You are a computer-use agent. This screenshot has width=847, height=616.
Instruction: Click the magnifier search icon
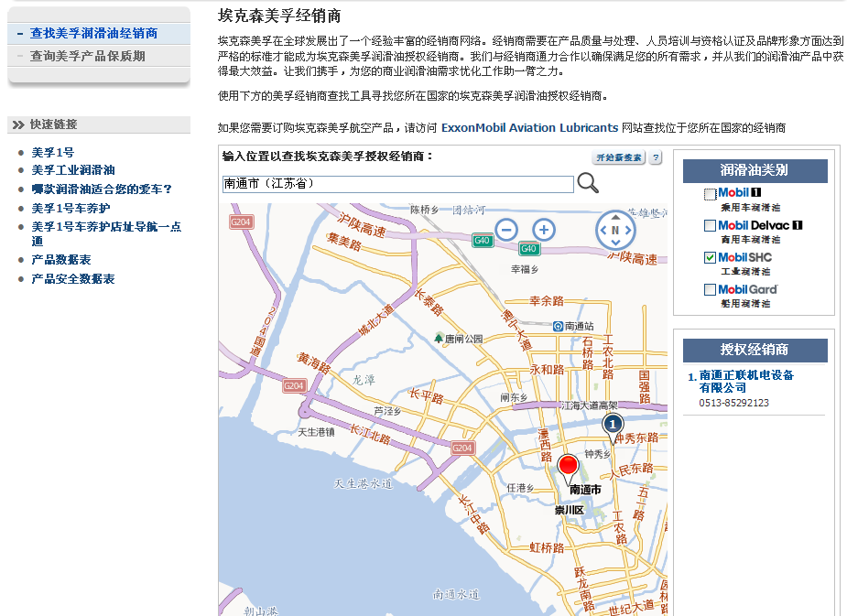[x=588, y=183]
